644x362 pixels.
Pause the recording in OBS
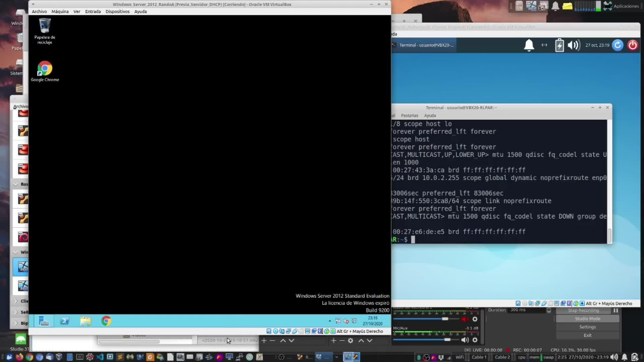point(615,310)
